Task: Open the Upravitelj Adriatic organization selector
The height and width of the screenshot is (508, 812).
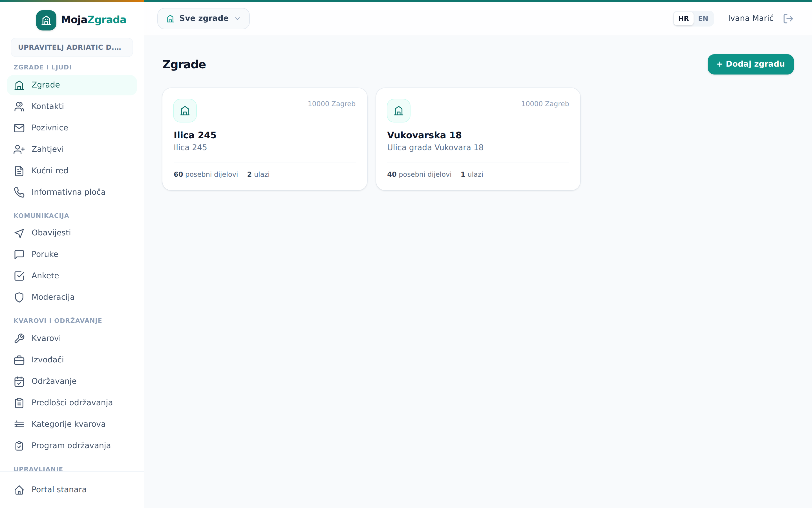Action: tap(72, 47)
